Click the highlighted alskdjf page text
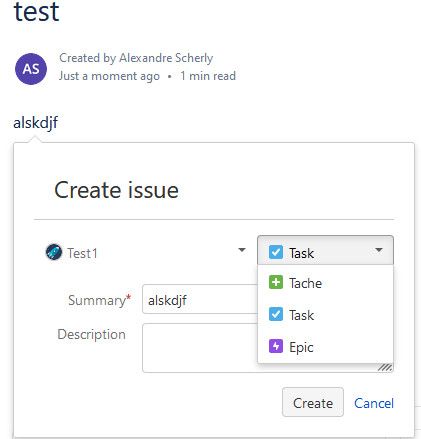 (35, 123)
